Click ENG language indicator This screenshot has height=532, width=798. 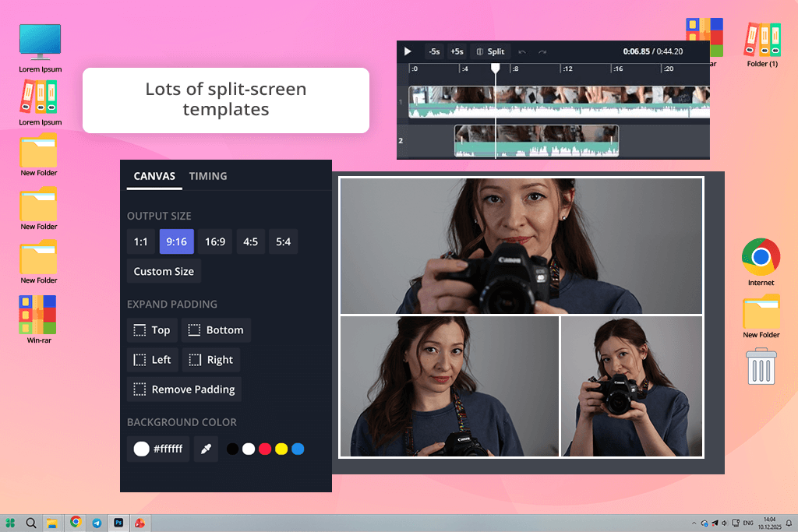pos(748,523)
